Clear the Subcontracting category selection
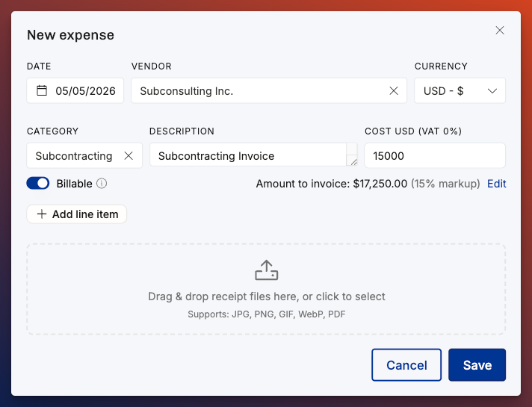This screenshot has width=532, height=407. pos(129,155)
